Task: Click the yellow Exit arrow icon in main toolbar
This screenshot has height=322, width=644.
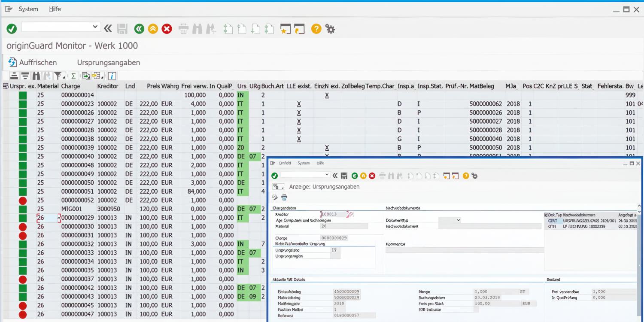Action: [153, 29]
